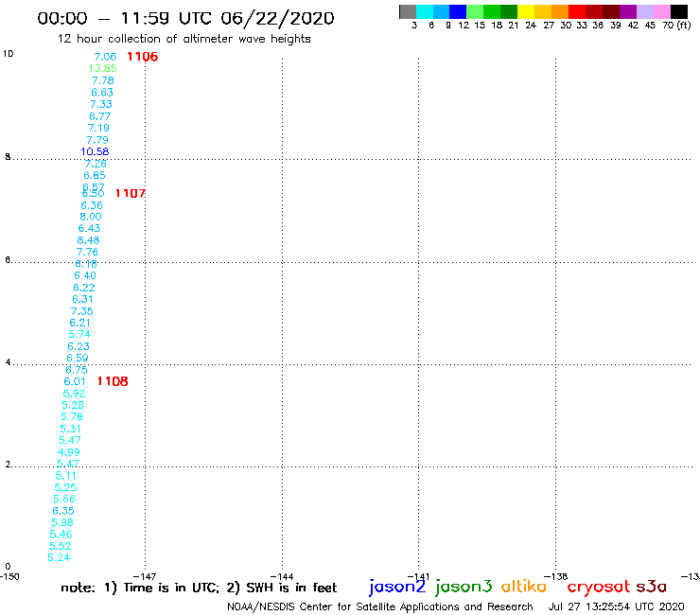
Task: Click the purple swatch in the color scale
Action: coord(628,11)
